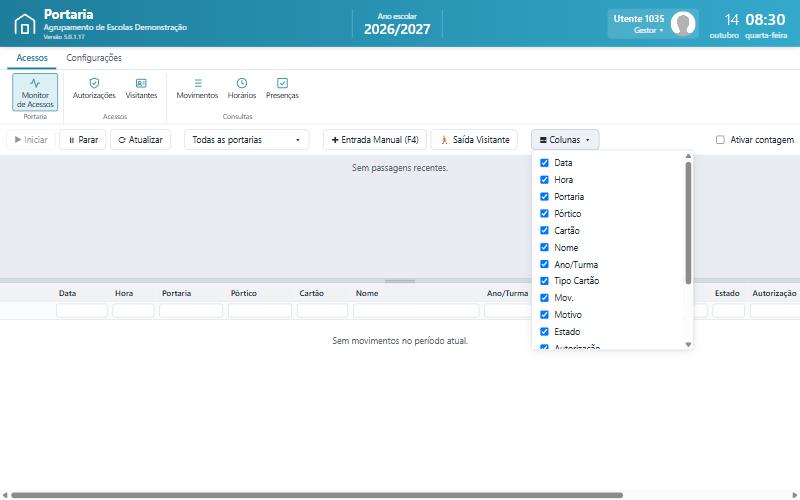Click the Entrada Manual (F4) button
The image size is (800, 500).
click(x=374, y=140)
